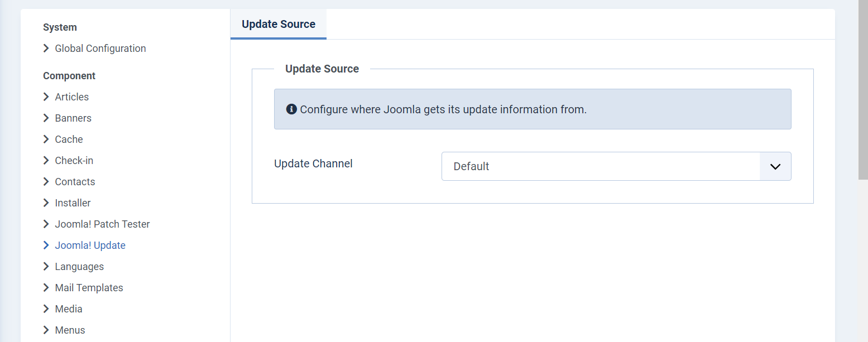The image size is (868, 342).
Task: Click the chevron beside Banners
Action: tap(46, 118)
